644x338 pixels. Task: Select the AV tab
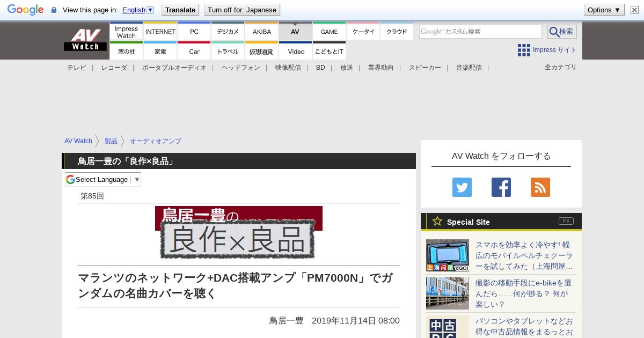[295, 31]
